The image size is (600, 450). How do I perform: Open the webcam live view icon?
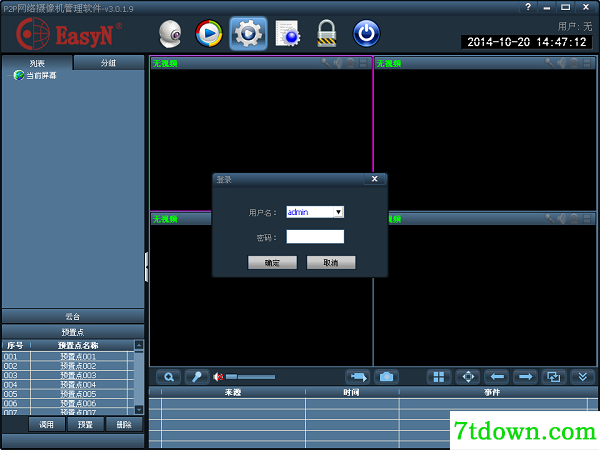[x=170, y=34]
